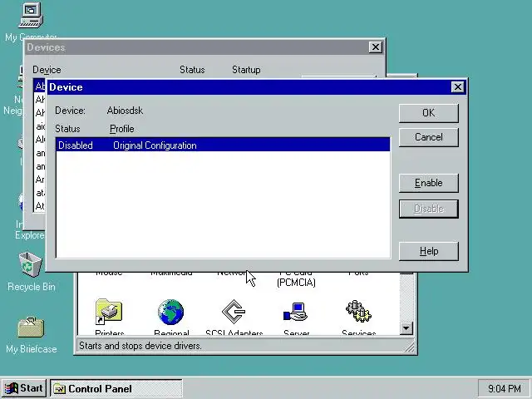Cancel the Device dialog
Viewport: 532px width, 399px height.
coord(429,137)
